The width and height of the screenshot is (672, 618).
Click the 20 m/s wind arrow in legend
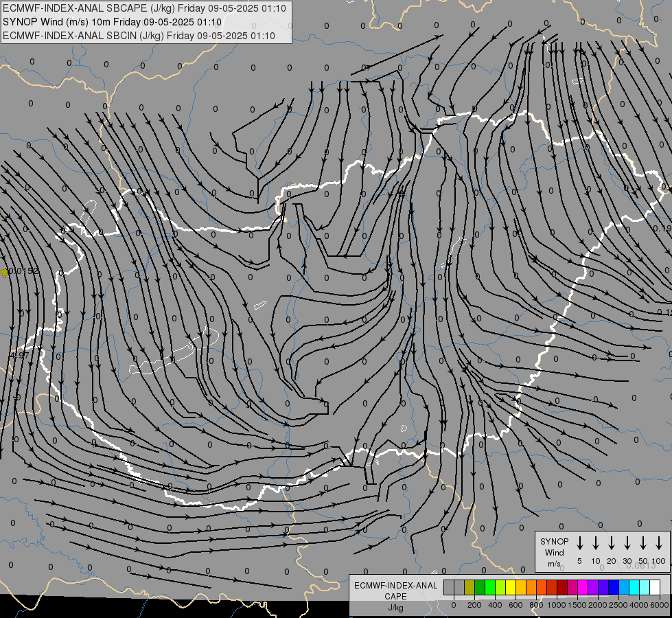tap(611, 543)
